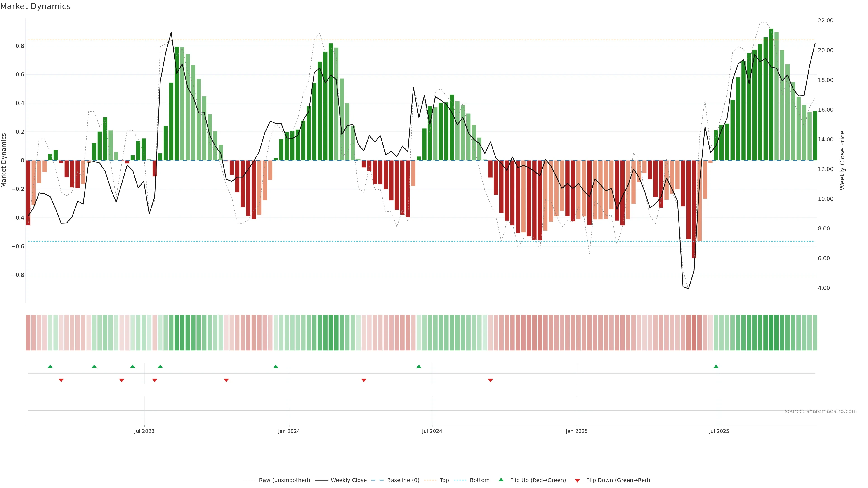This screenshot has width=868, height=488.
Task: Click the leftmost green flip-up triangle marker
Action: pos(50,366)
